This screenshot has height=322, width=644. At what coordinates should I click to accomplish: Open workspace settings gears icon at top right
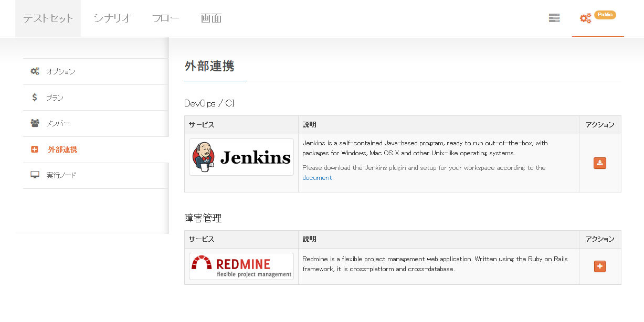[585, 18]
